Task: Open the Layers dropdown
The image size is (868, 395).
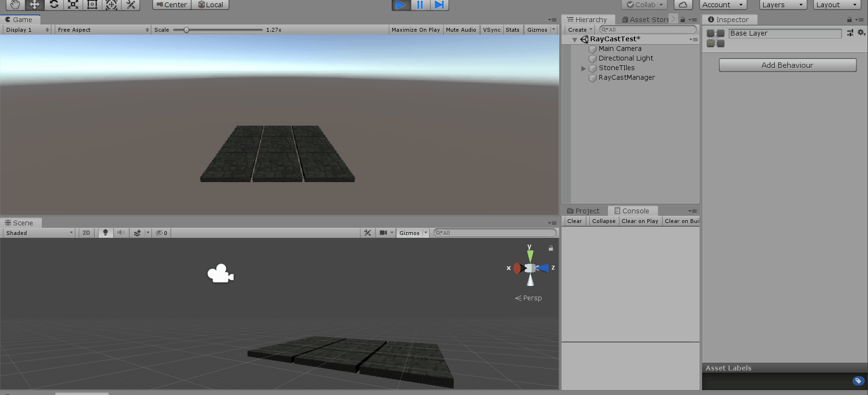Action: (x=782, y=5)
